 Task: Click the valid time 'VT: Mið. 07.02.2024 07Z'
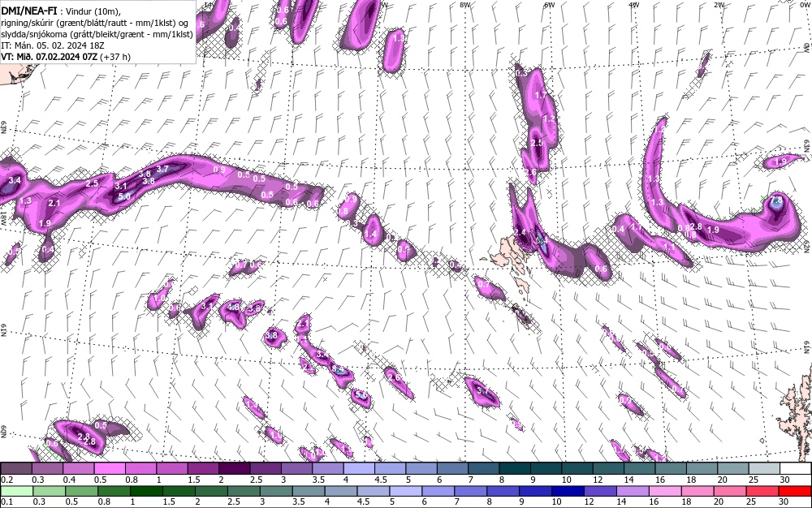pyautogui.click(x=50, y=56)
